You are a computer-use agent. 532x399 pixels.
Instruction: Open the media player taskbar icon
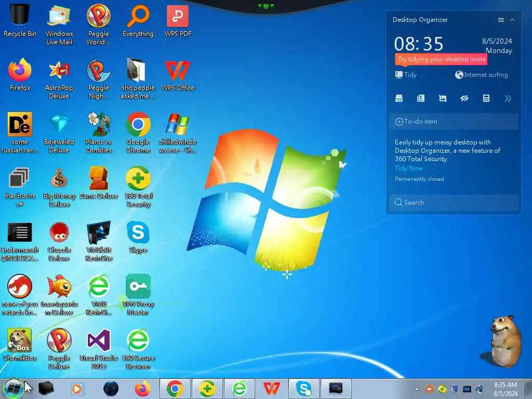coord(77,389)
